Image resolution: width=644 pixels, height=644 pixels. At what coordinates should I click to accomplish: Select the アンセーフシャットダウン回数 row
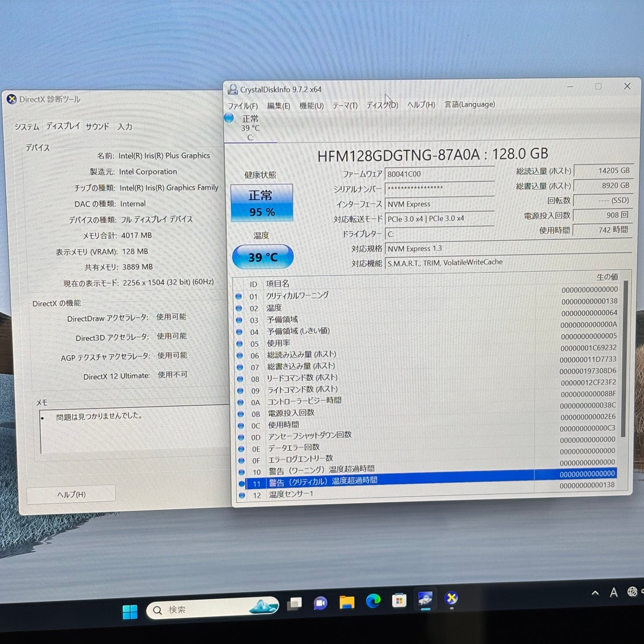click(427, 434)
